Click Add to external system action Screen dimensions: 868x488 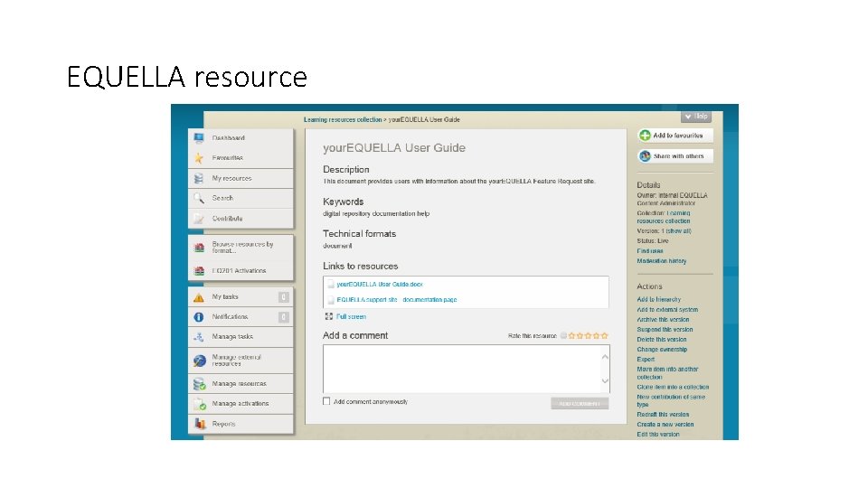667,310
